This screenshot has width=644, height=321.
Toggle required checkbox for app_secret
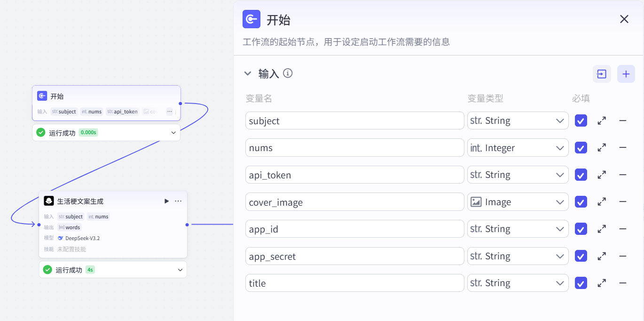[x=581, y=256]
